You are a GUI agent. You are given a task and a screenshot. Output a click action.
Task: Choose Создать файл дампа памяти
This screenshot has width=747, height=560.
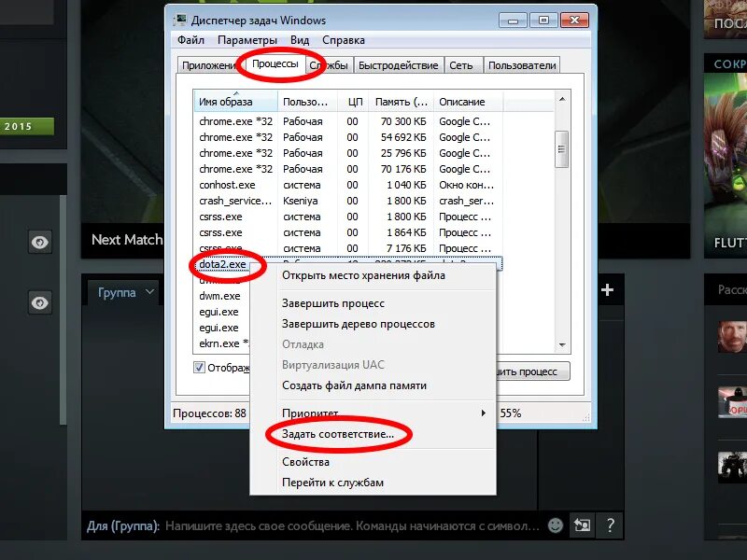point(354,385)
